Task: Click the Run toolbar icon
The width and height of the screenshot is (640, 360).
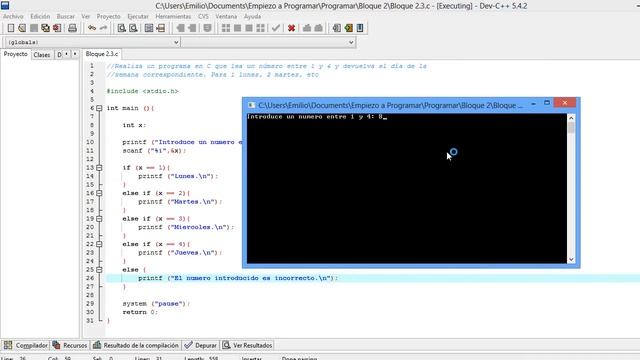Action: 237,28
